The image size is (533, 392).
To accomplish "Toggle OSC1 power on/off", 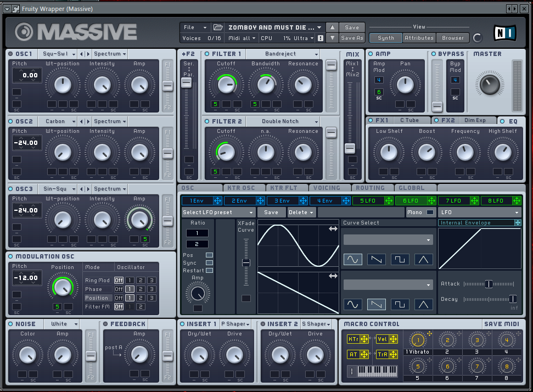I will pos(10,54).
